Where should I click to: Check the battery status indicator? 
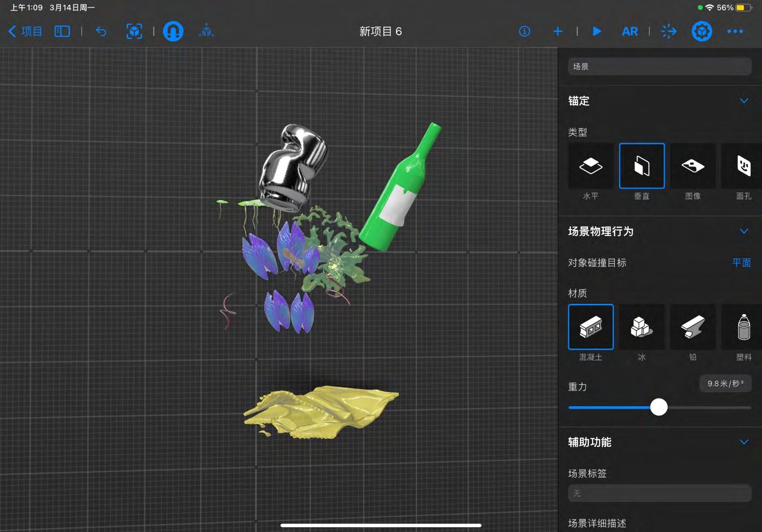point(743,8)
